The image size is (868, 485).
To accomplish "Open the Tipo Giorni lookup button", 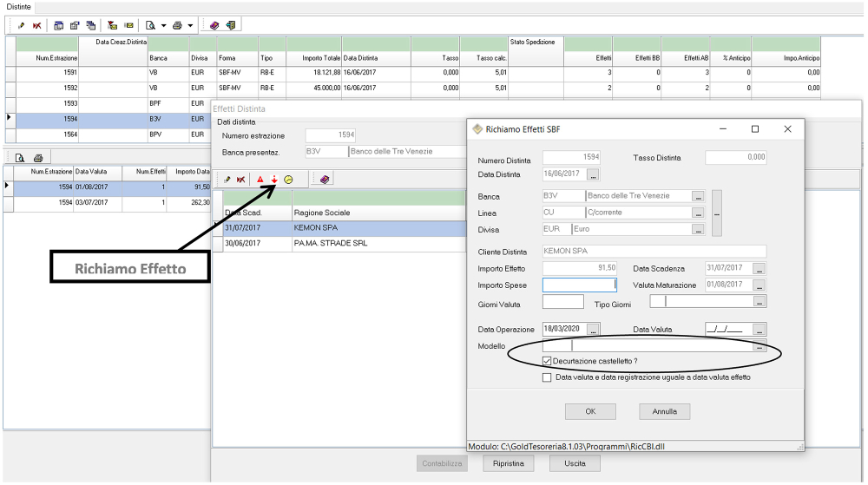I will pyautogui.click(x=760, y=302).
